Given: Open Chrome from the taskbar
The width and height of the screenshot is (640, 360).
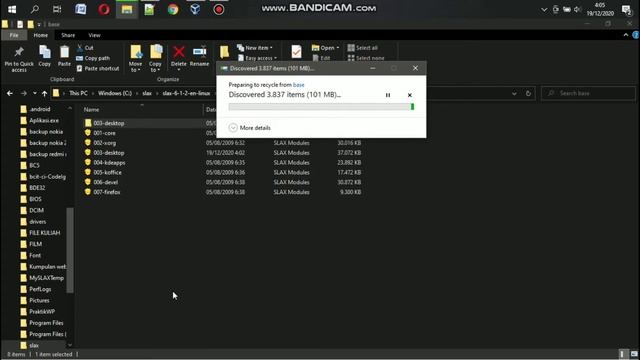Looking at the screenshot, I should [x=173, y=9].
